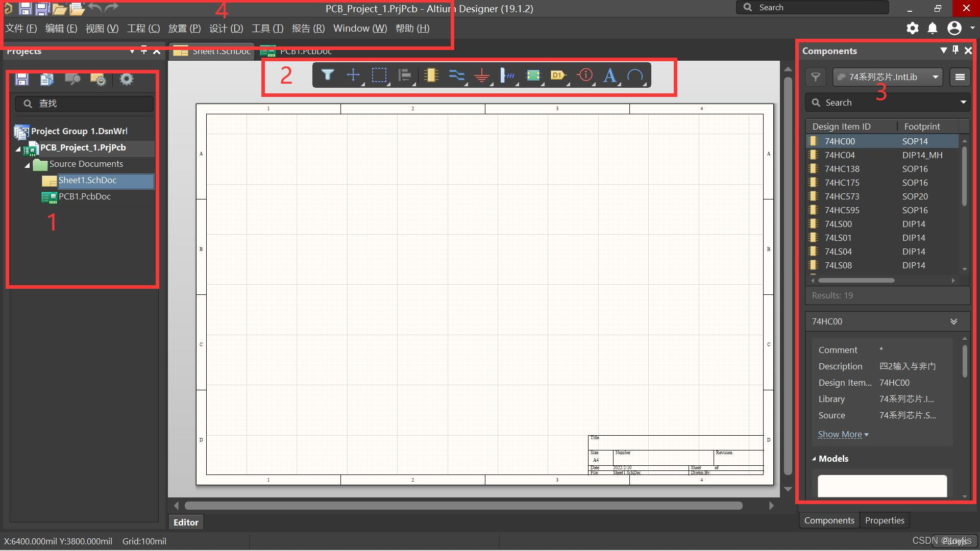This screenshot has width=980, height=551.
Task: Open PCB1.PcbDoc in the project tree
Action: (84, 196)
